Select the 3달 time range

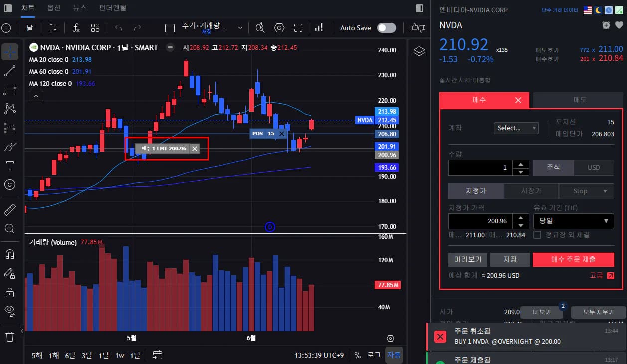coord(87,356)
